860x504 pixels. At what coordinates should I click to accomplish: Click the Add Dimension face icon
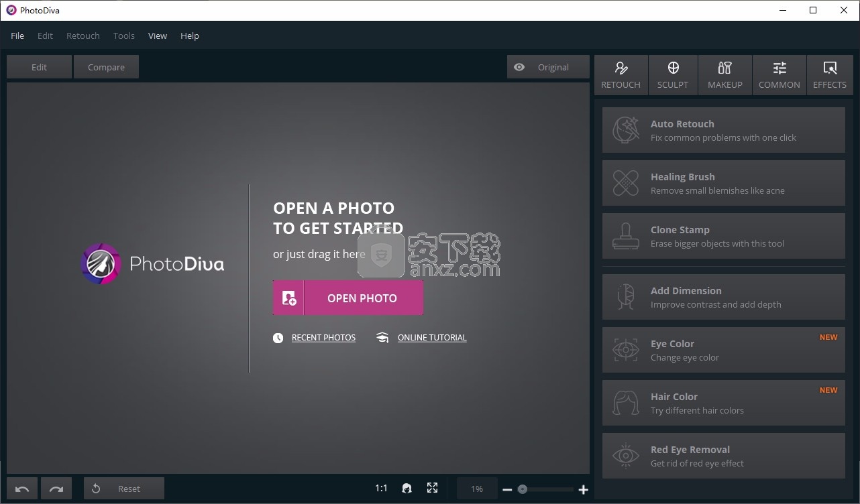(x=625, y=297)
